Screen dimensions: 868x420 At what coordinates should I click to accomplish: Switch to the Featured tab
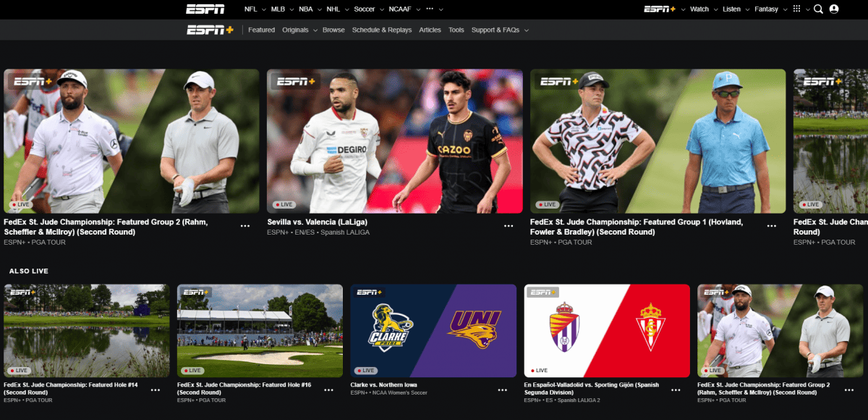coord(261,30)
